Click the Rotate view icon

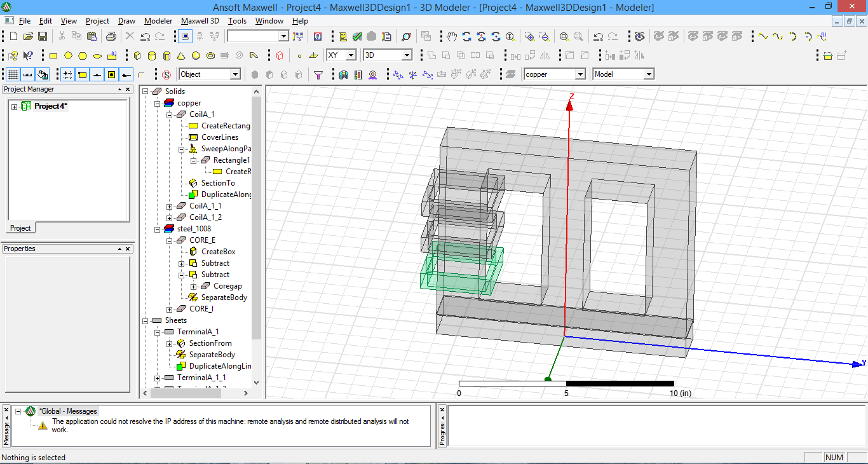467,36
